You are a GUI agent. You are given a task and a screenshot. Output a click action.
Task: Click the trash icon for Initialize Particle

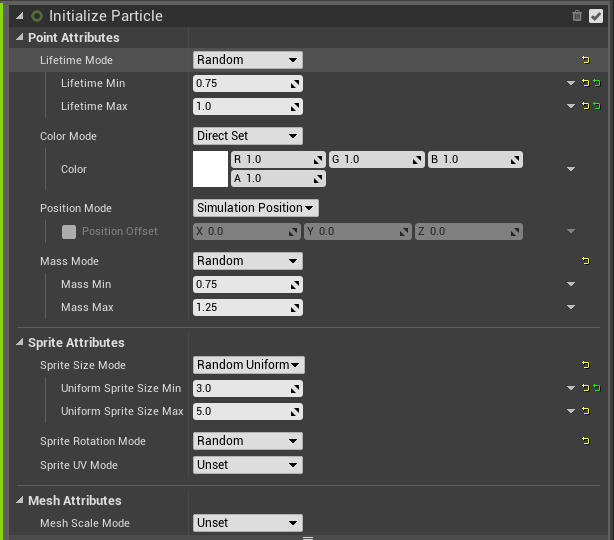tap(577, 16)
